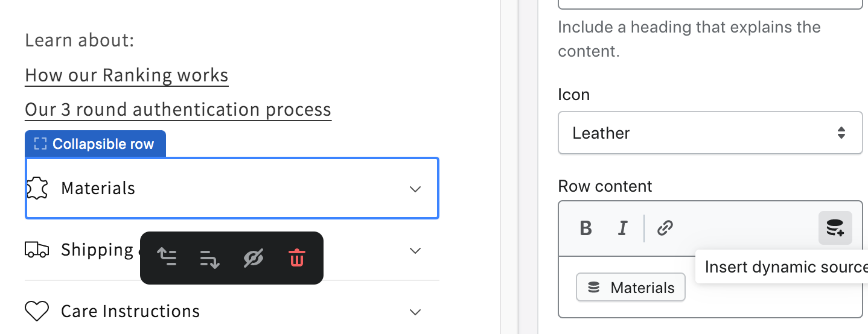Click the Materials dynamic source chip

(631, 288)
